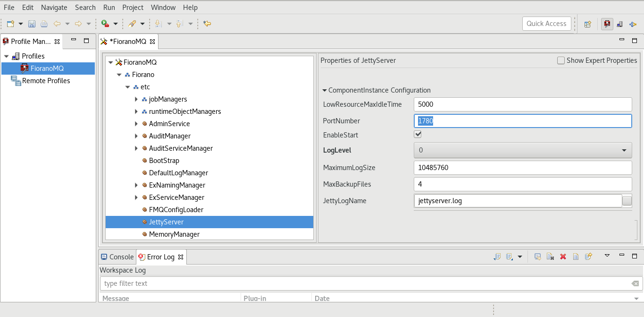This screenshot has width=644, height=317.
Task: Collapse the root FioranoMQ editor tree node
Action: [110, 62]
